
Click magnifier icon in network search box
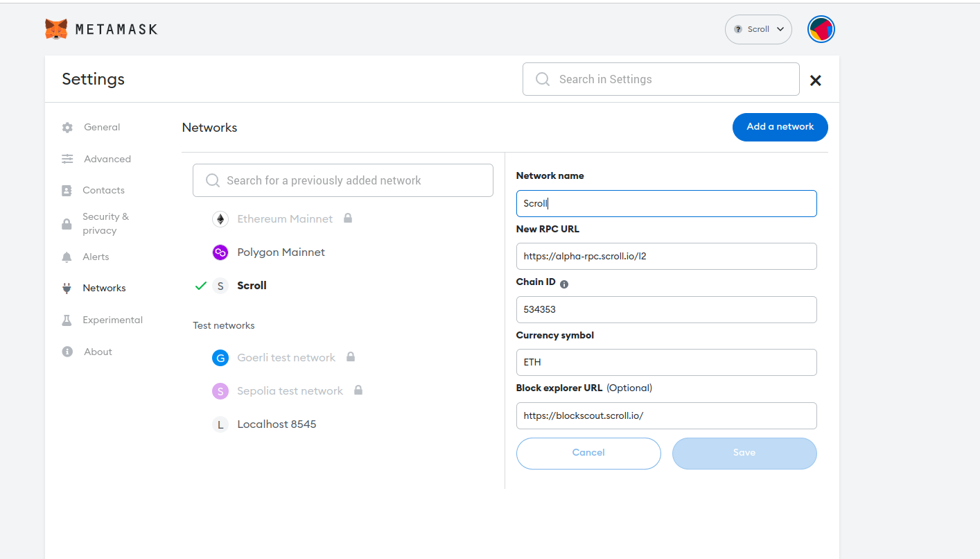click(213, 180)
